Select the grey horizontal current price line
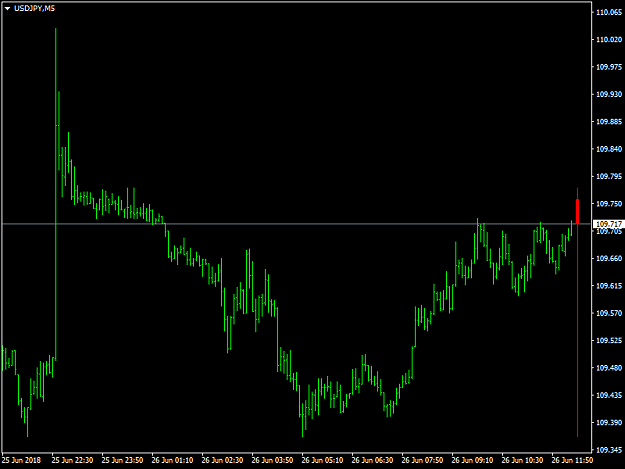 point(296,224)
